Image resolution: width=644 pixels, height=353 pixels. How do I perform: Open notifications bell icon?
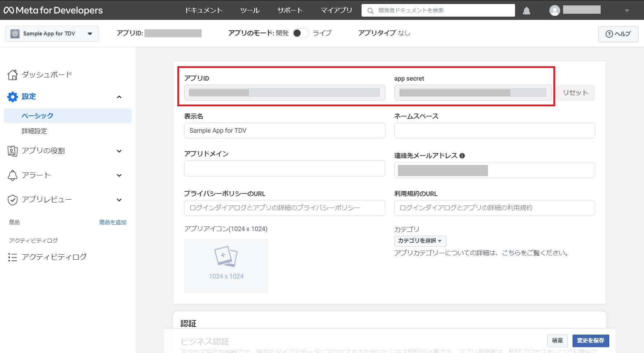(x=526, y=10)
